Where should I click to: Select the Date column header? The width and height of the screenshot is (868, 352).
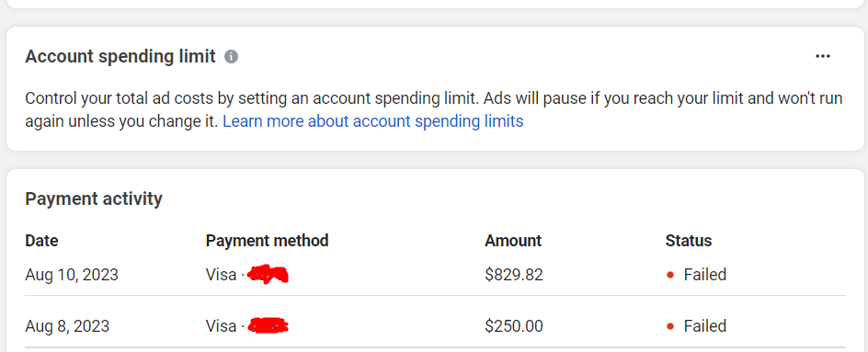pos(41,241)
